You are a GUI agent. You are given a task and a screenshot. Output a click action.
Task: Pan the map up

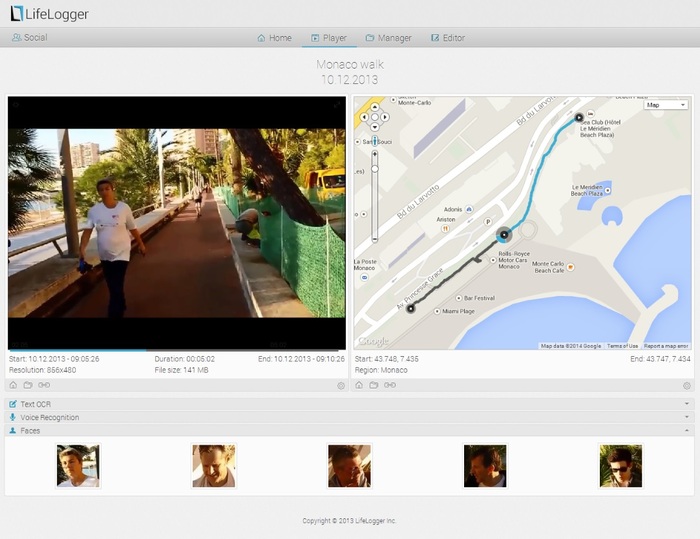375,107
